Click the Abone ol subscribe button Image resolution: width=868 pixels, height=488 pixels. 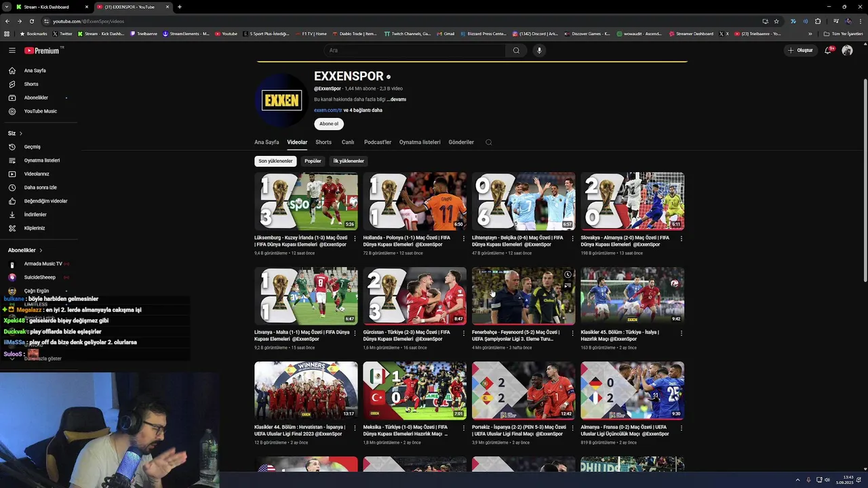click(x=329, y=124)
